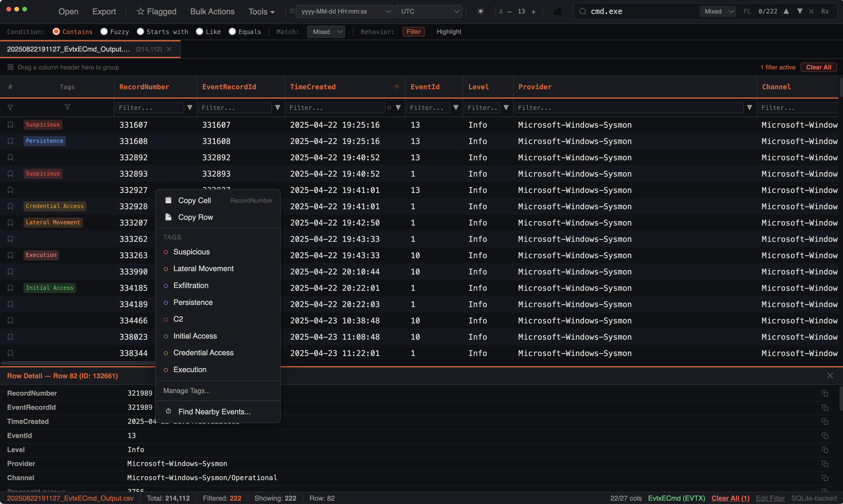Toggle regex search mode (Rx)
Viewport: 843px width, 504px height.
825,11
